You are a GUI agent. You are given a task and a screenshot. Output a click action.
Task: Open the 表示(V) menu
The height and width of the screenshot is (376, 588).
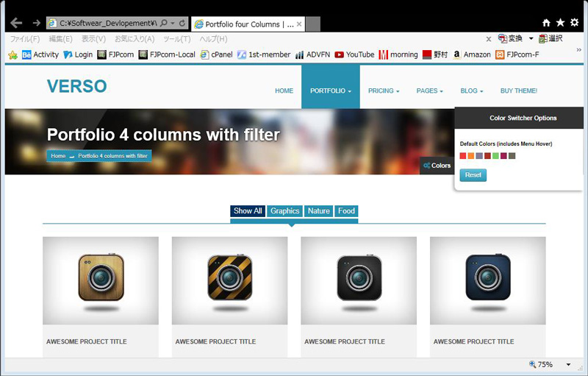(94, 39)
